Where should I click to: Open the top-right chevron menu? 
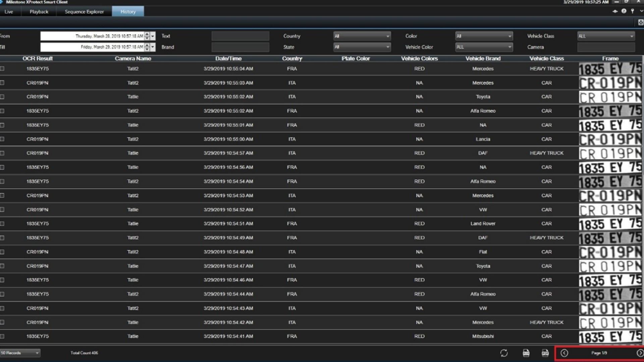[641, 11]
